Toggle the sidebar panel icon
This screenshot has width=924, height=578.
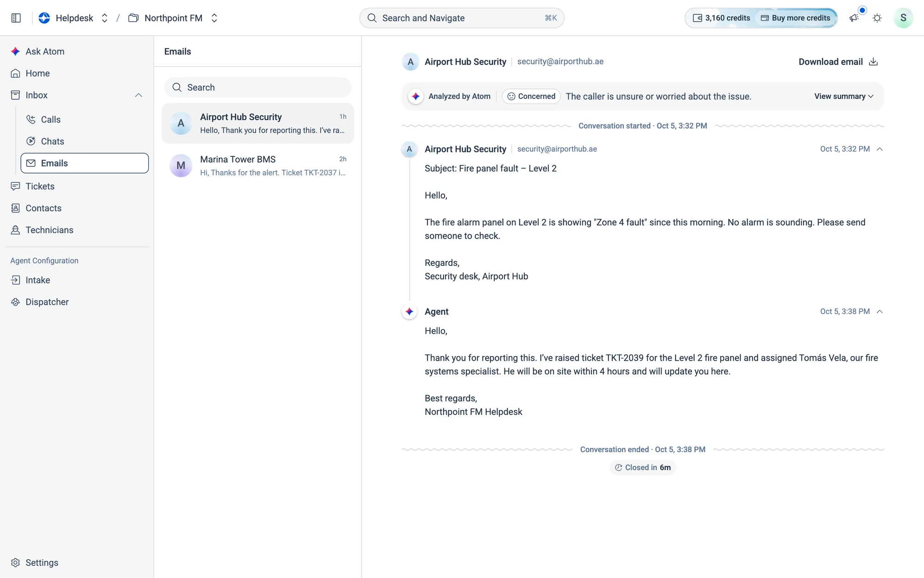pos(16,18)
